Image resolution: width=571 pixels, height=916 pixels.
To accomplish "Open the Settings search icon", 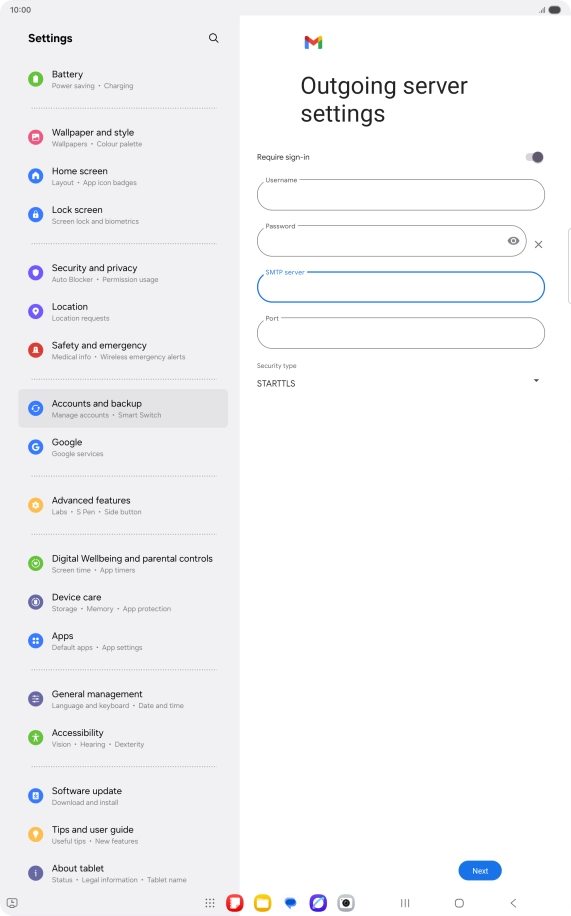I will pyautogui.click(x=213, y=38).
